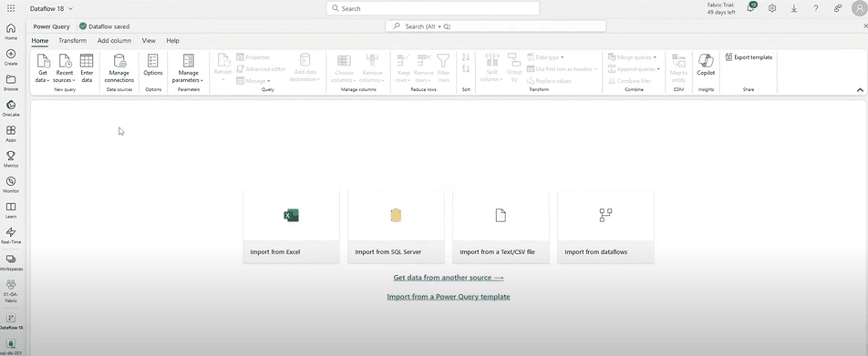Click Import from dataflows card

coord(605,227)
